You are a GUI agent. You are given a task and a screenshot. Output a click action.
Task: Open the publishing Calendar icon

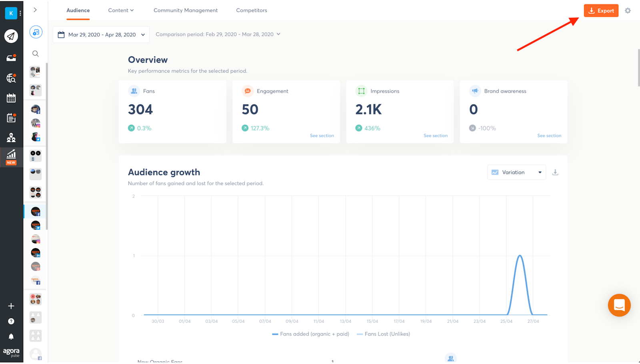(11, 97)
